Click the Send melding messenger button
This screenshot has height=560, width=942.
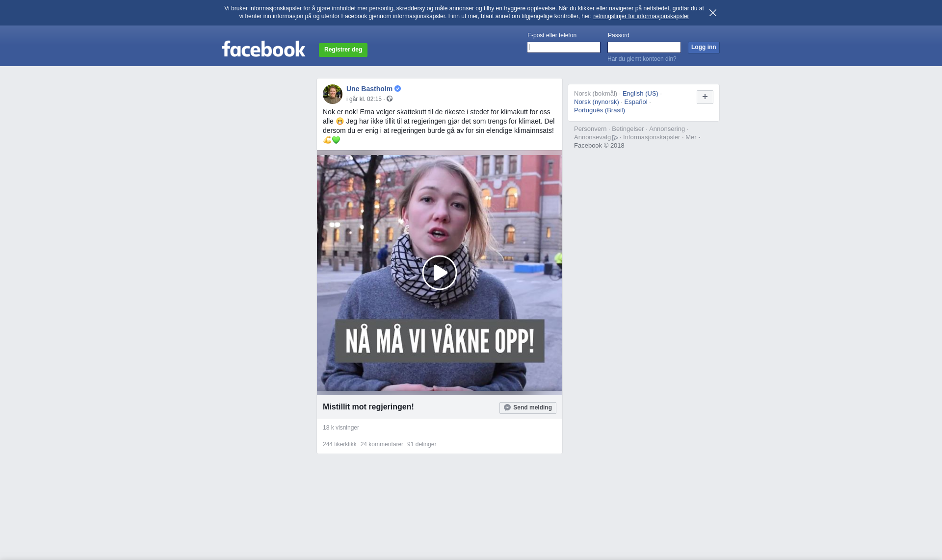(527, 407)
